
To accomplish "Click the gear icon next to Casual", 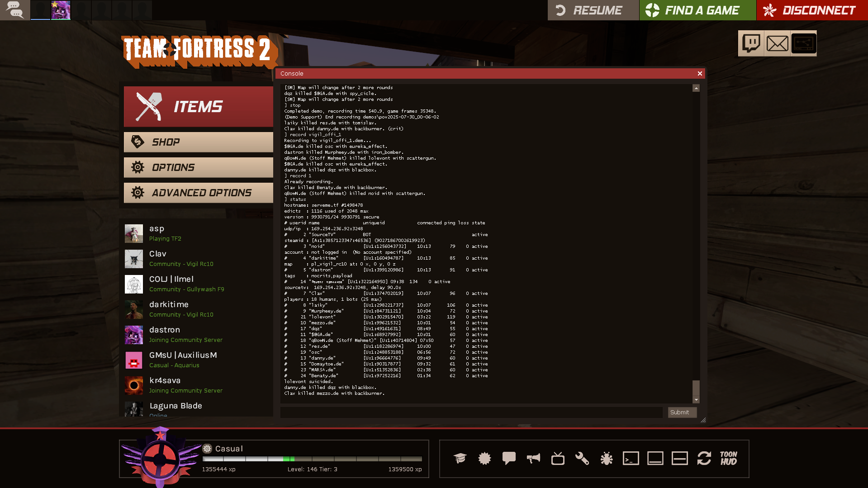I will (x=207, y=449).
